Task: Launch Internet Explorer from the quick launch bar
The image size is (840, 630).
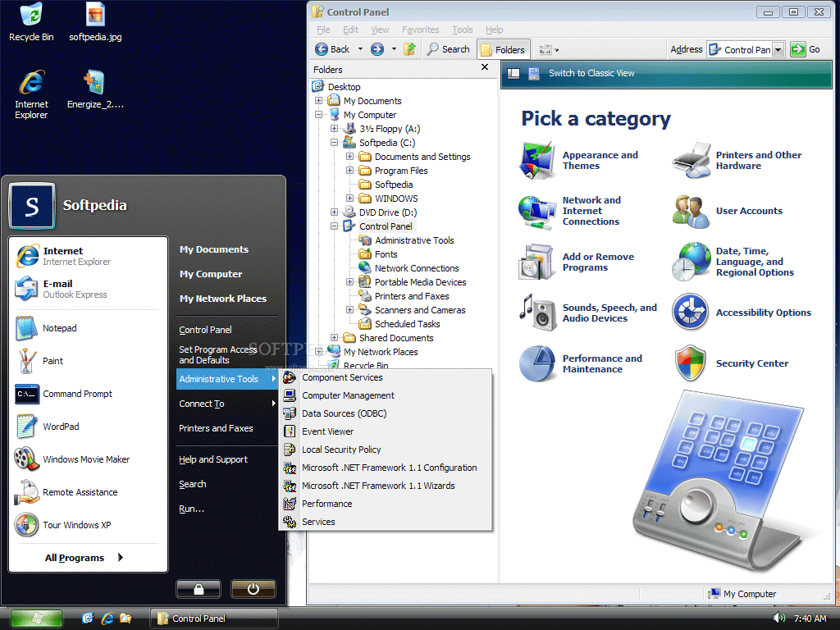Action: coord(107,619)
